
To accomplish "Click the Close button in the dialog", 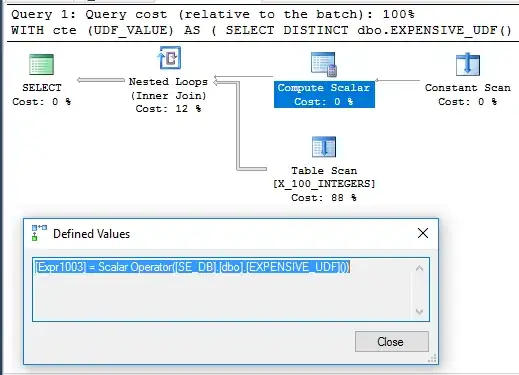I will tap(392, 341).
